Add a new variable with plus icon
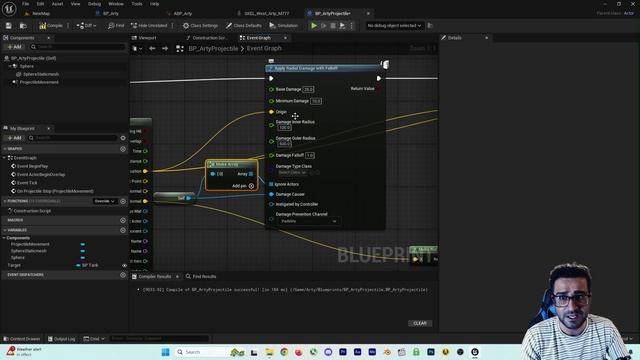This screenshot has width=640, height=360. (123, 230)
